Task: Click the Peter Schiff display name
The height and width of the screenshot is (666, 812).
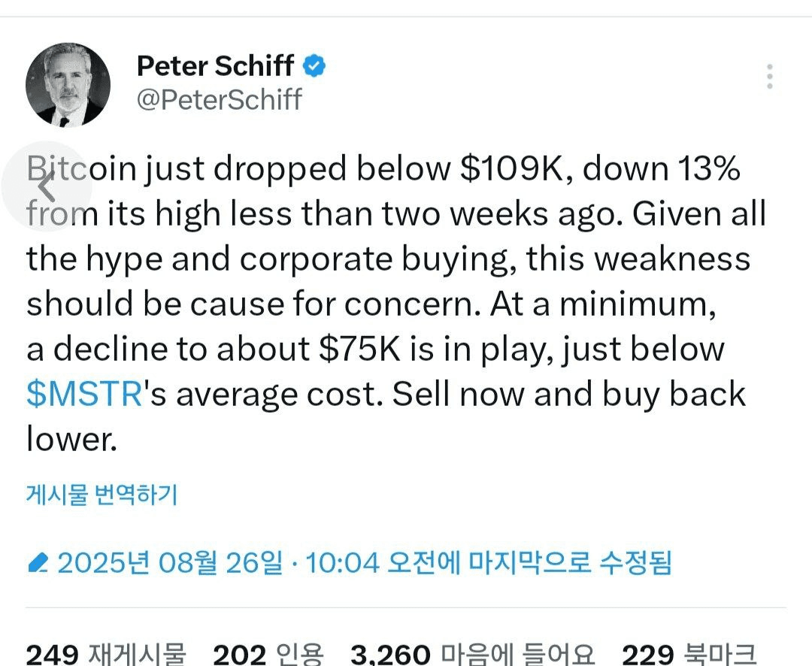Action: [216, 65]
